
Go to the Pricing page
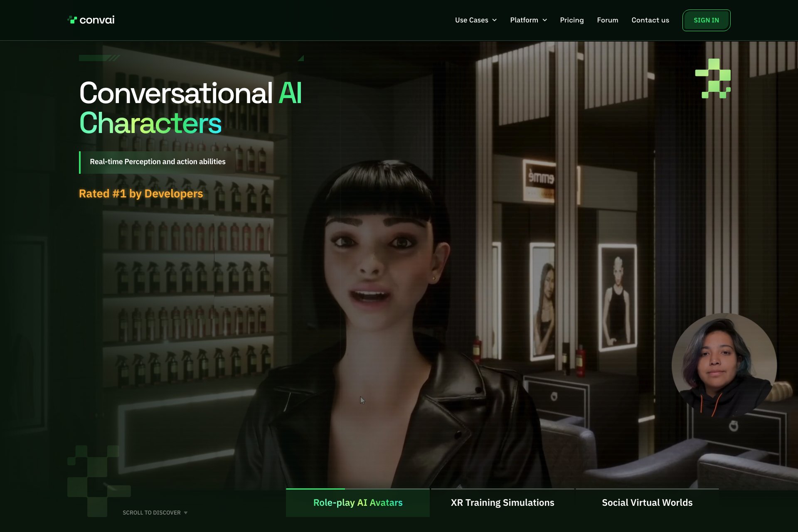571,20
